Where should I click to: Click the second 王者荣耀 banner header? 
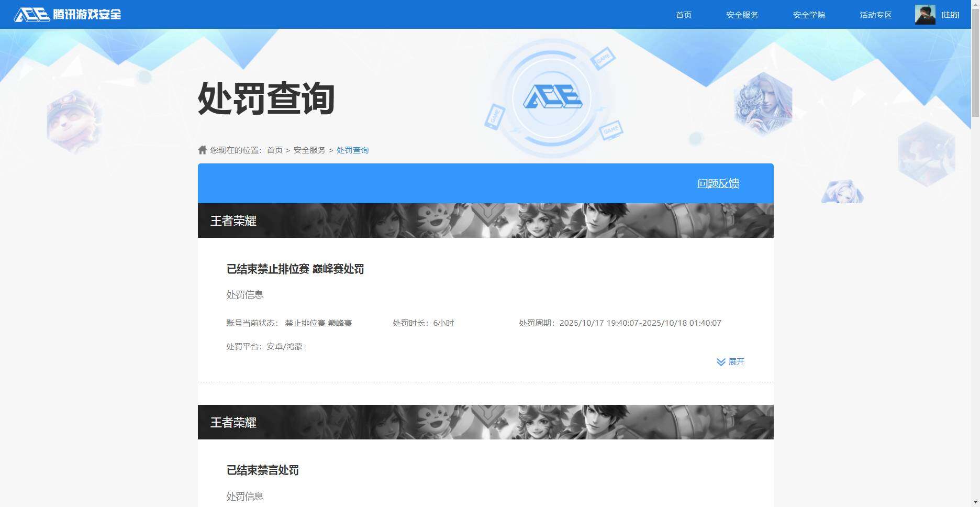485,422
